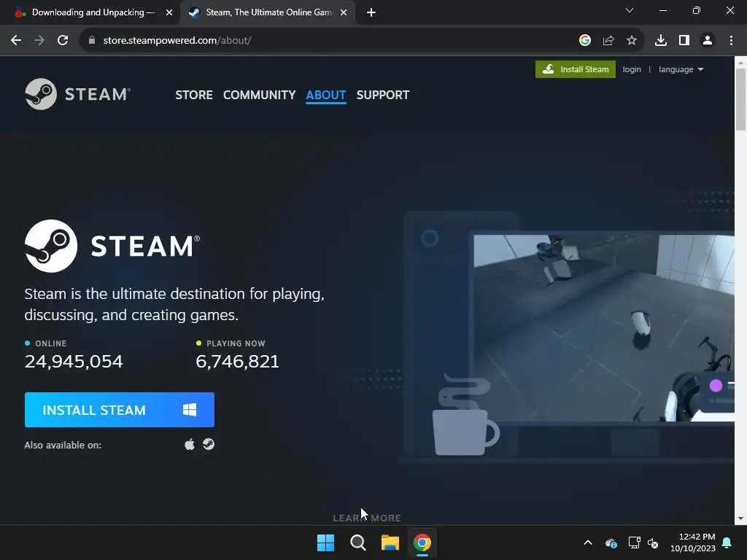Open network status tray icon

point(634,542)
